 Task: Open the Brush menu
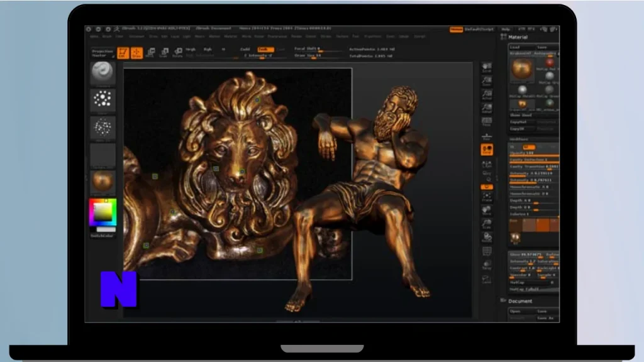[107, 36]
